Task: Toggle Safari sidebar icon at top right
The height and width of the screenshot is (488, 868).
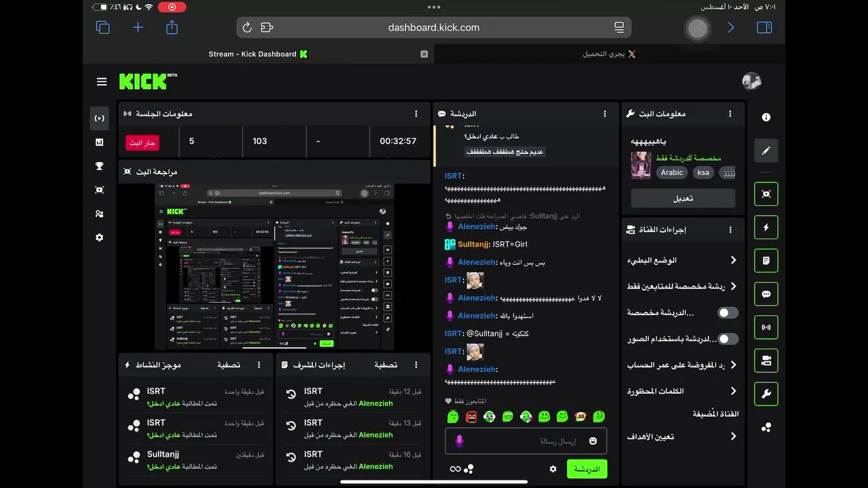Action: coord(764,28)
